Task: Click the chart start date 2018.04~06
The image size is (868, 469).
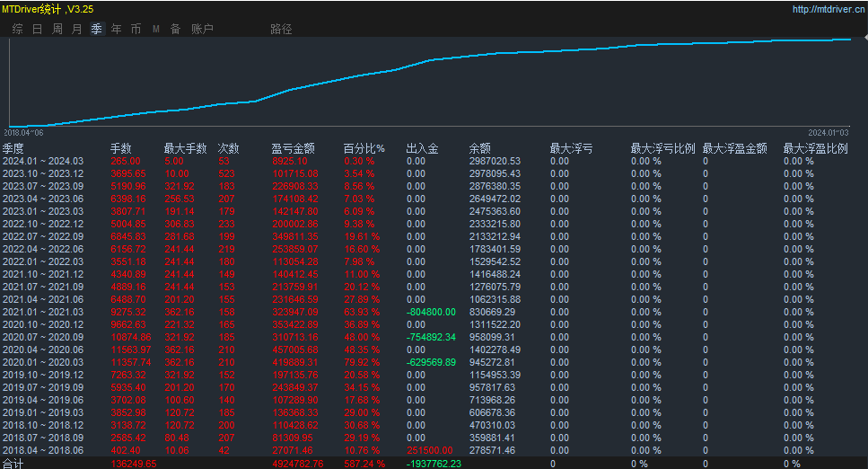Action: point(23,132)
